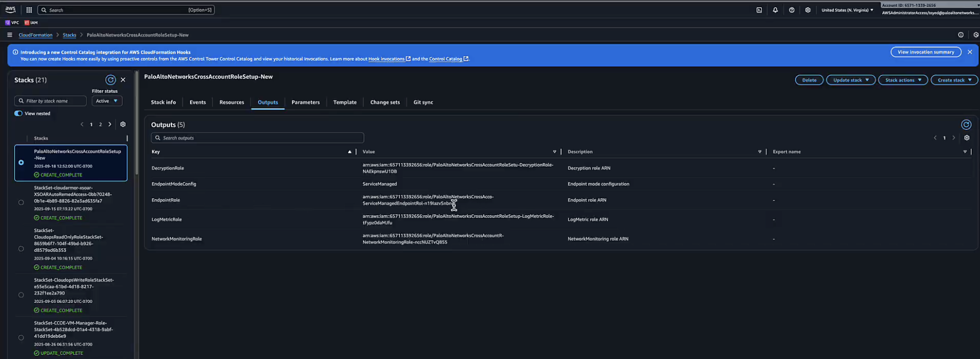Switch to the Resources tab
Image resolution: width=980 pixels, height=359 pixels.
point(231,102)
